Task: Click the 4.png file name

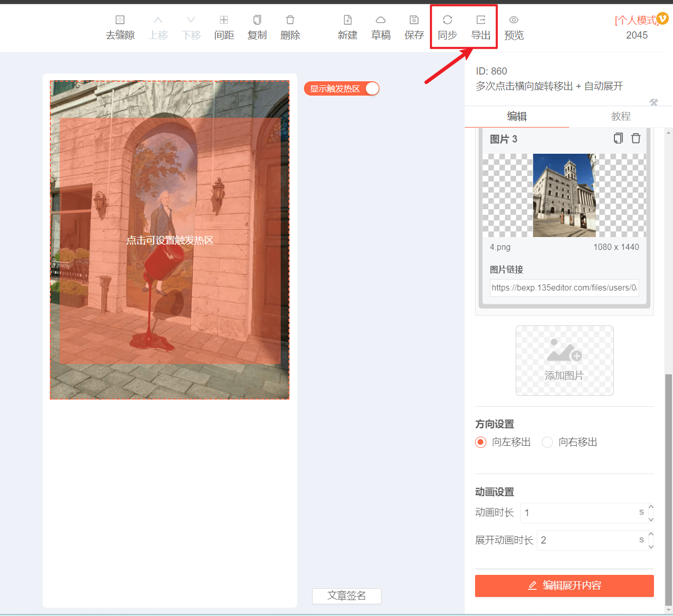Action: (x=500, y=247)
